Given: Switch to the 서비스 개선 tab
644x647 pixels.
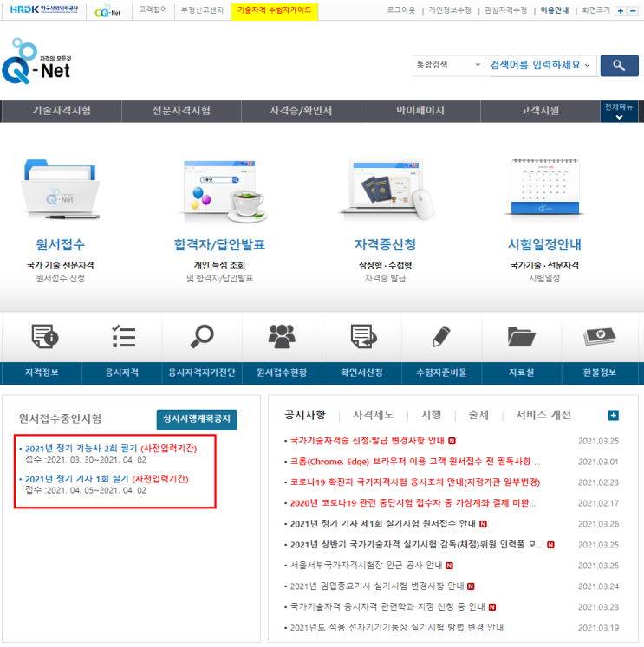Looking at the screenshot, I should pos(543,415).
